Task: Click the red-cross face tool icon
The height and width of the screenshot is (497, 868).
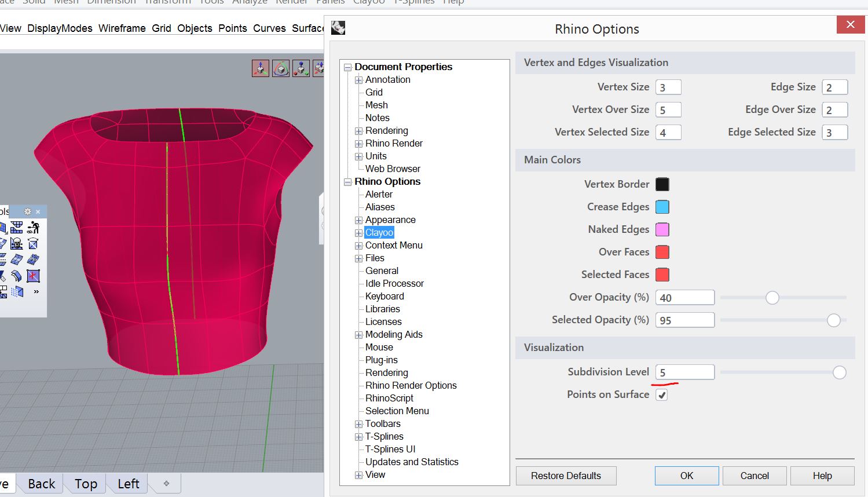Action: click(x=33, y=276)
